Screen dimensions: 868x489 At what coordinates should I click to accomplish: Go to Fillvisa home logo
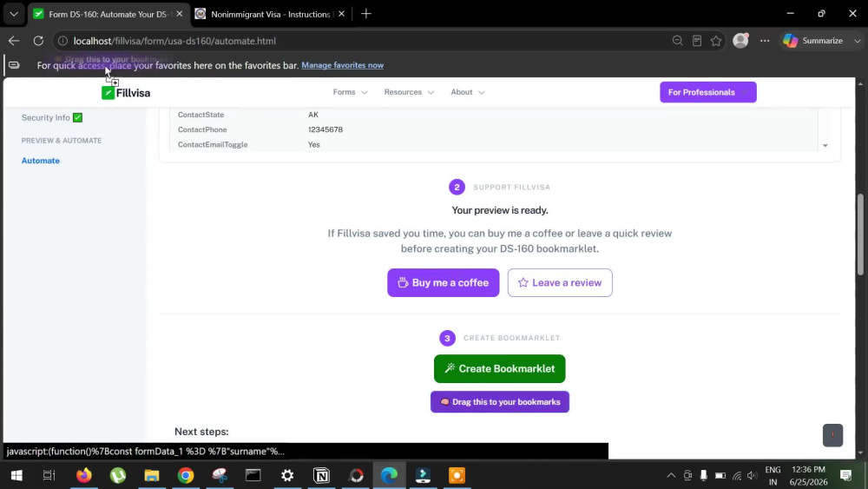click(126, 92)
